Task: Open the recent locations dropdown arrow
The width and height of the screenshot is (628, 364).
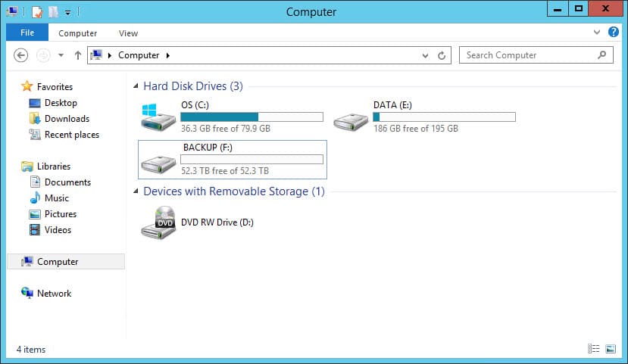Action: 61,55
